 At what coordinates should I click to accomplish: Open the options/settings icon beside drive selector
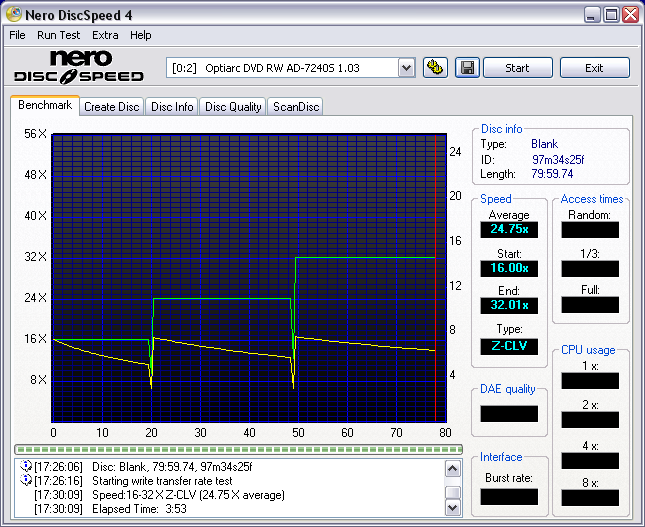point(435,67)
